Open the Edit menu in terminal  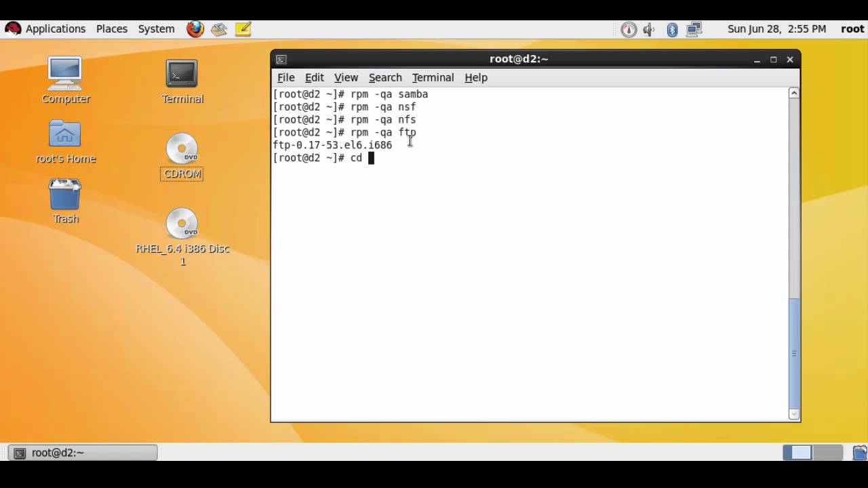tap(315, 77)
